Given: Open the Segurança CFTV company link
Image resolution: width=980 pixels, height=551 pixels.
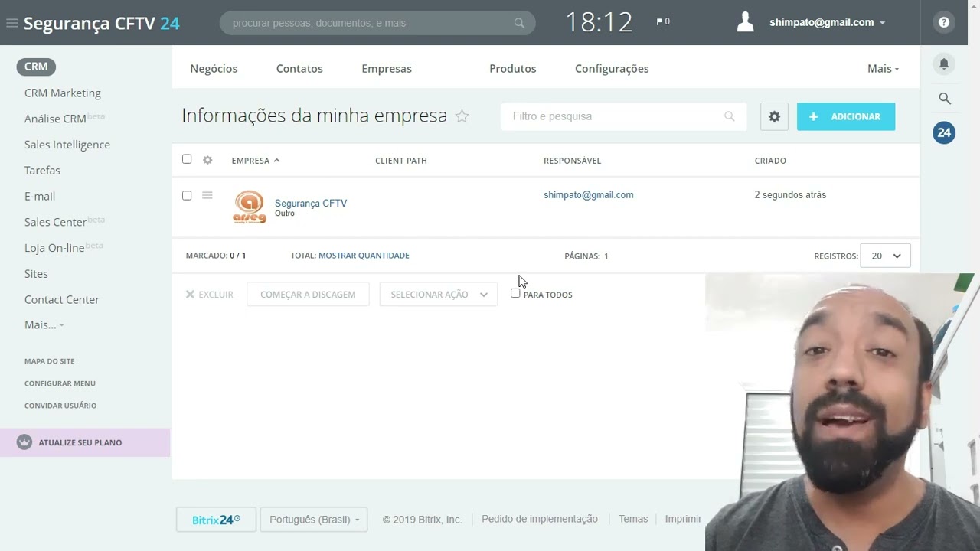Looking at the screenshot, I should [x=311, y=203].
